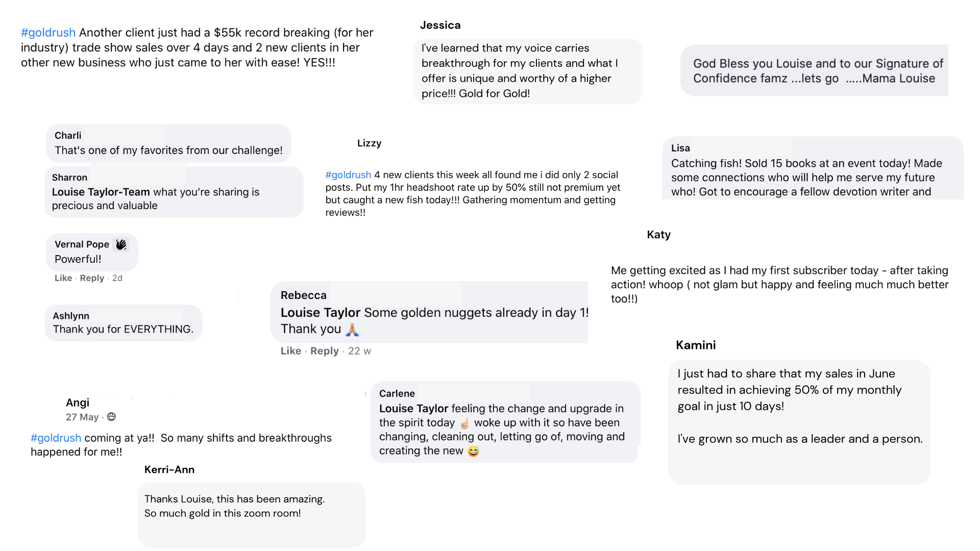This screenshot has width=980, height=551.
Task: Open Jessica's profile name
Action: tap(440, 25)
